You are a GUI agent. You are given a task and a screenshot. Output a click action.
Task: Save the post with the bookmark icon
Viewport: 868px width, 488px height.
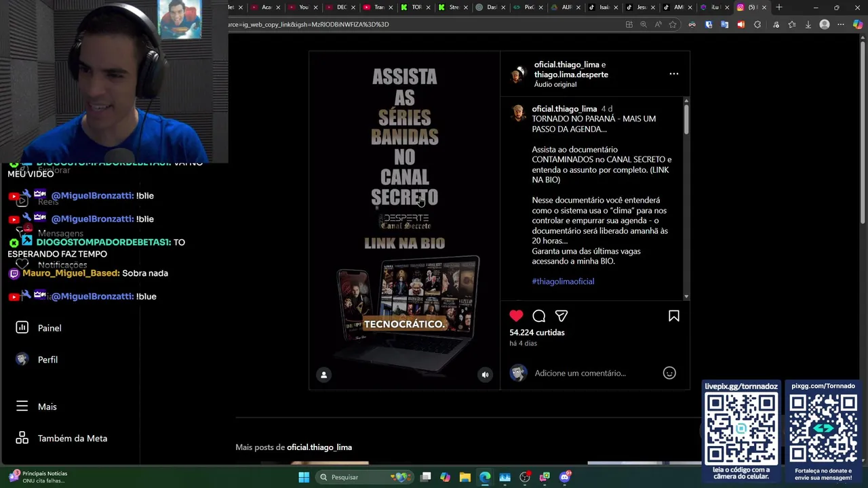click(674, 316)
